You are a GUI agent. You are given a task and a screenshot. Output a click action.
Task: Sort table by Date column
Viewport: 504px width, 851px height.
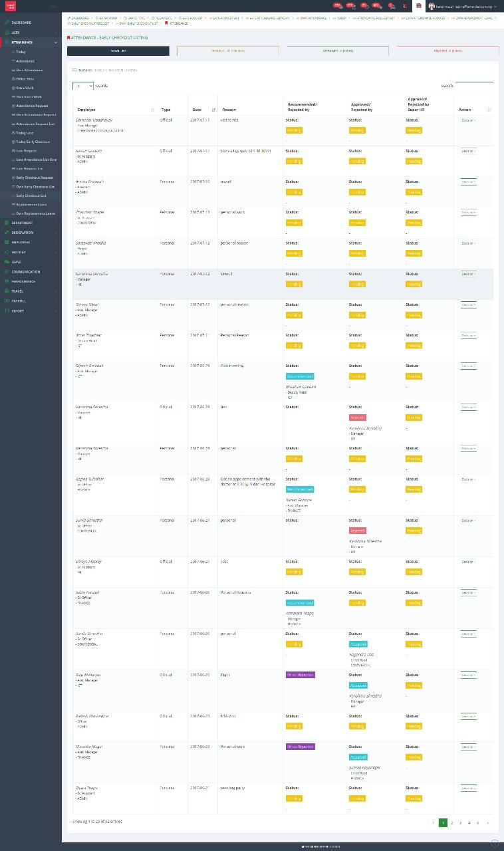213,110
